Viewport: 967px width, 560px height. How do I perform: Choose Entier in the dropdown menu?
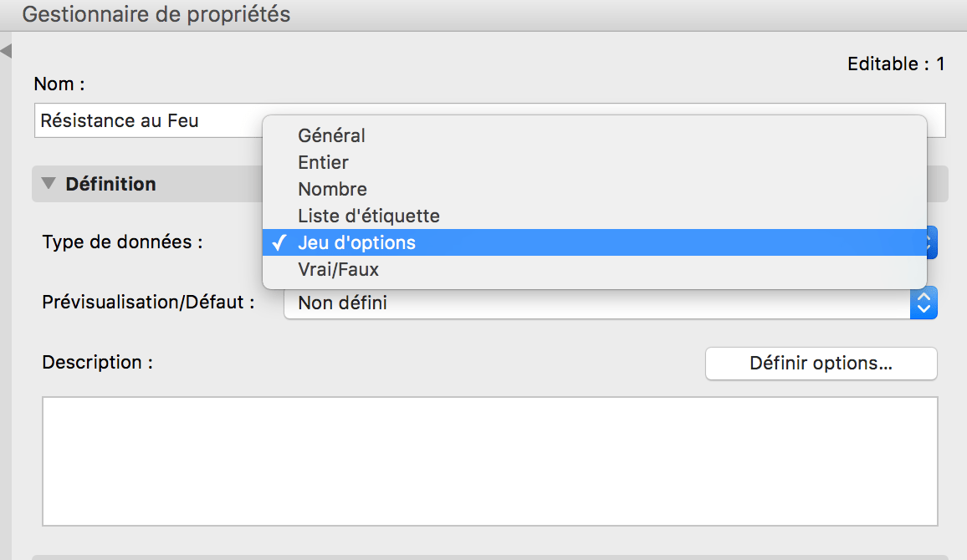[323, 162]
